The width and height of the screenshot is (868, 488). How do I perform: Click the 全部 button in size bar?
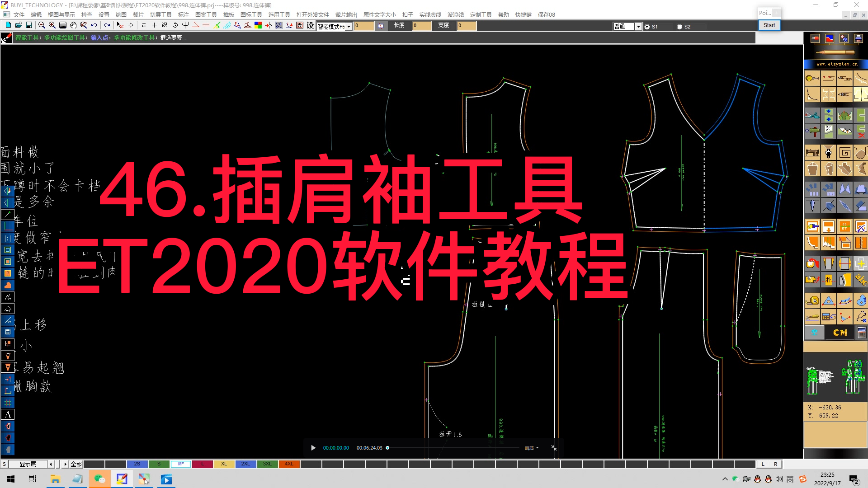tap(76, 464)
